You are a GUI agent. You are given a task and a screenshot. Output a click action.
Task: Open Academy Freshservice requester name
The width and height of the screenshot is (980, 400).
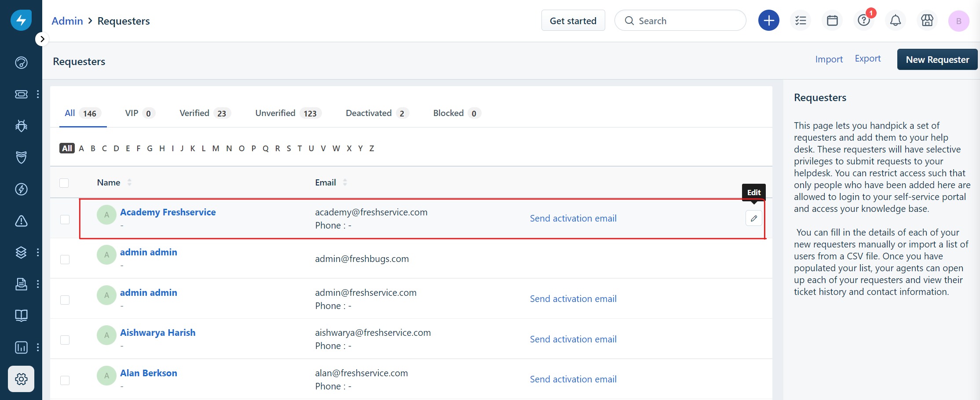pos(168,212)
